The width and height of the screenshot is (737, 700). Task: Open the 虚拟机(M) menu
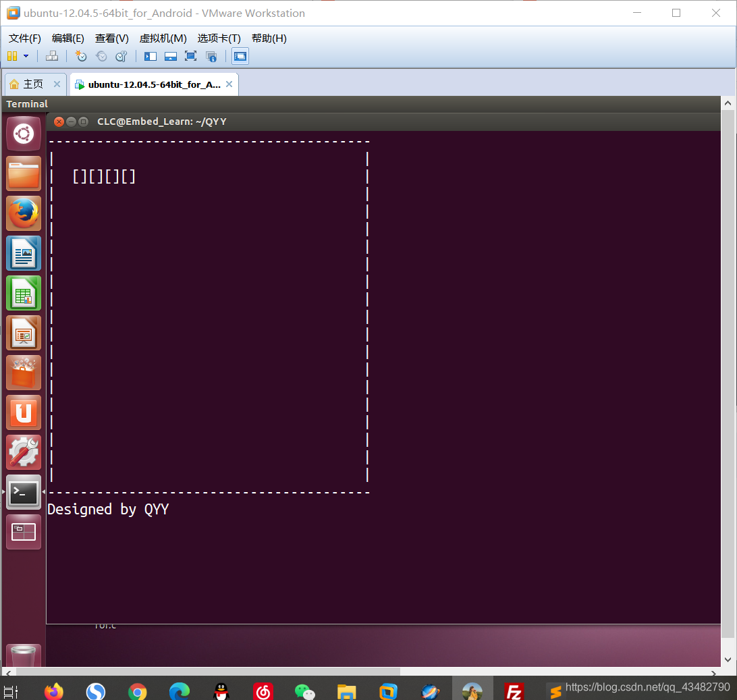click(x=163, y=38)
